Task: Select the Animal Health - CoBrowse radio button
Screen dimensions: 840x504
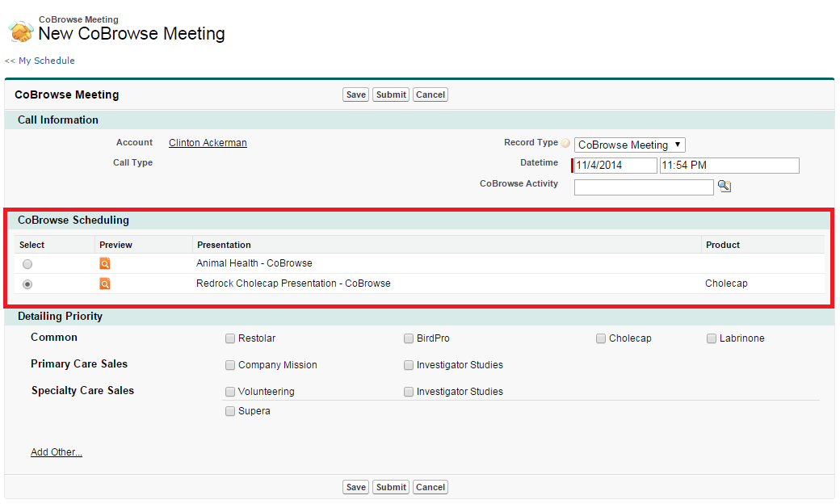Action: click(28, 264)
